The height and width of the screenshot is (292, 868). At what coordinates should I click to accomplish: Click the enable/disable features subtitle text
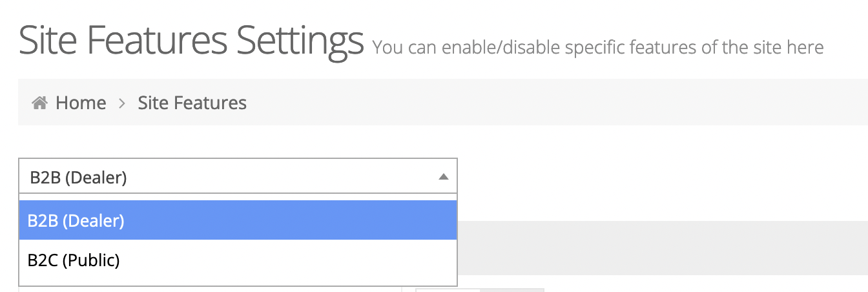point(597,47)
